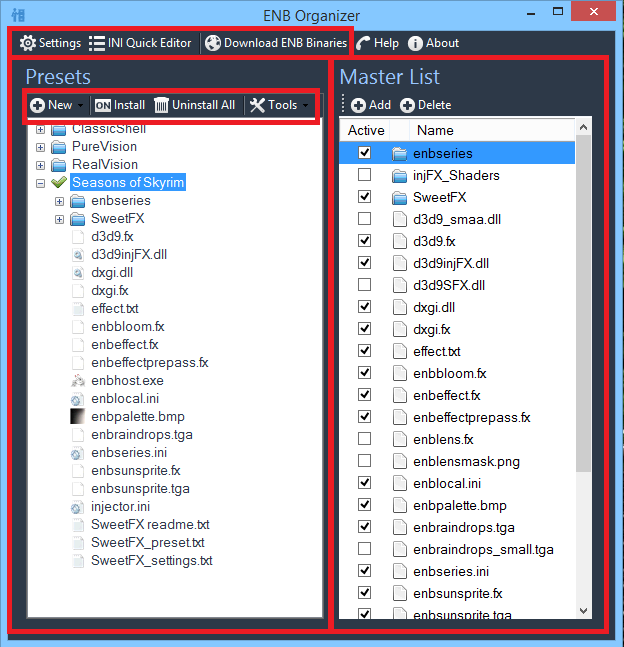Select injector.ini file icon

pyautogui.click(x=77, y=508)
